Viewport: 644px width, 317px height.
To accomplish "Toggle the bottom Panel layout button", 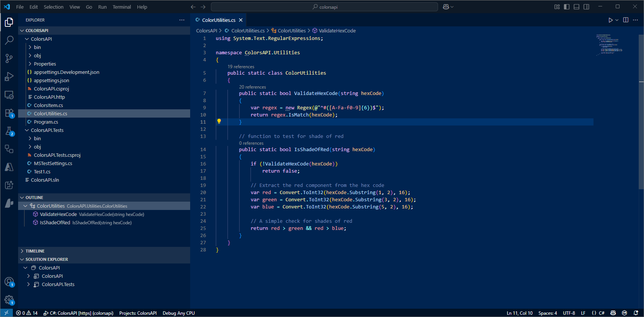I will [576, 7].
